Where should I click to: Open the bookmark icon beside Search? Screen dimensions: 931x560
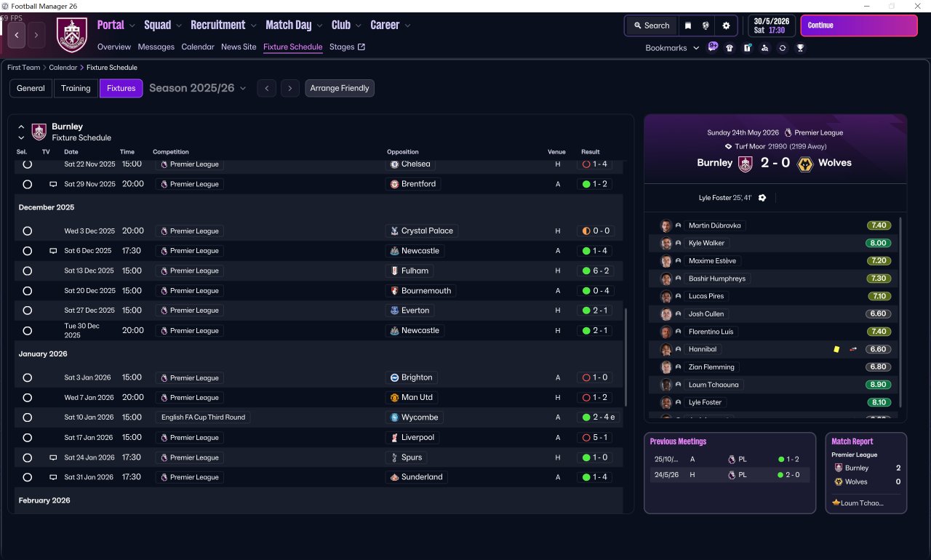pyautogui.click(x=688, y=25)
